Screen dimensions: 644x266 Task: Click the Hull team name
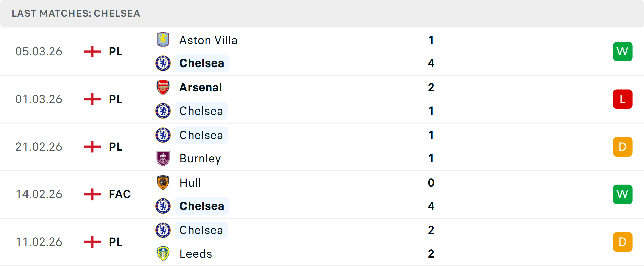190,183
